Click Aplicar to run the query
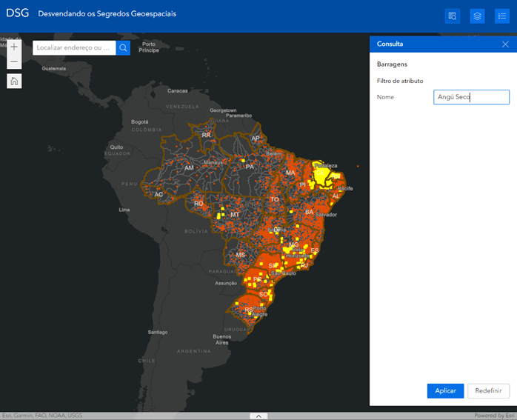 (445, 391)
